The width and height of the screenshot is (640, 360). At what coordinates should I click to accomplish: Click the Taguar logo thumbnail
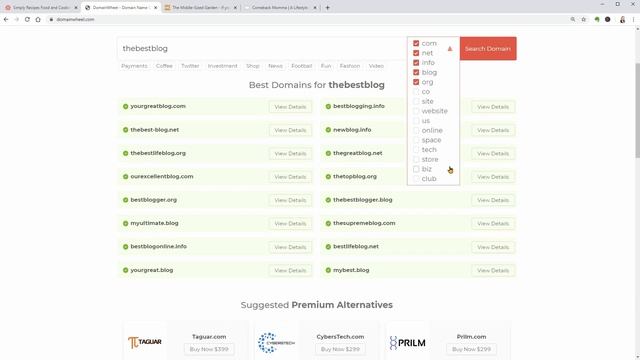coord(144,342)
